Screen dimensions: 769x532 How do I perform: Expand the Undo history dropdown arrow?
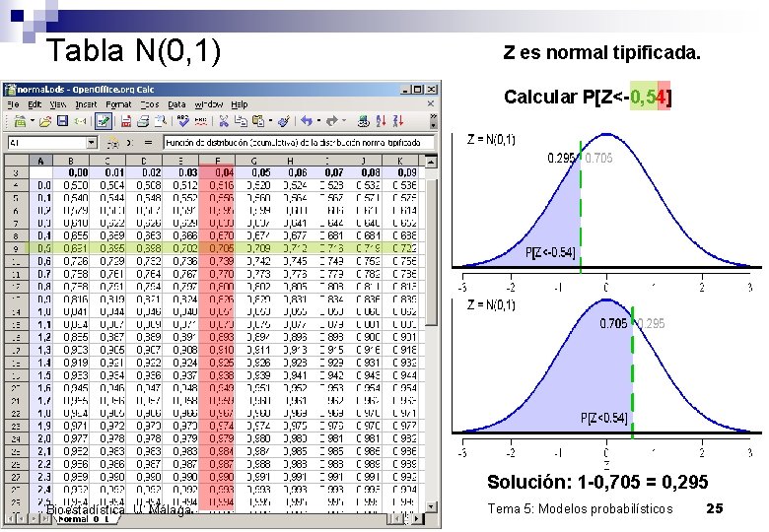tap(318, 121)
